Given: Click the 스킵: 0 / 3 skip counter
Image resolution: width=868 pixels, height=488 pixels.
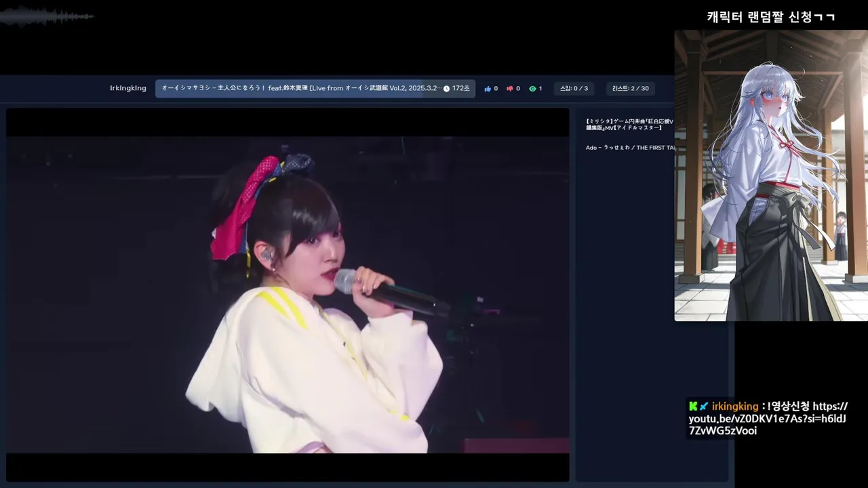Looking at the screenshot, I should coord(574,89).
